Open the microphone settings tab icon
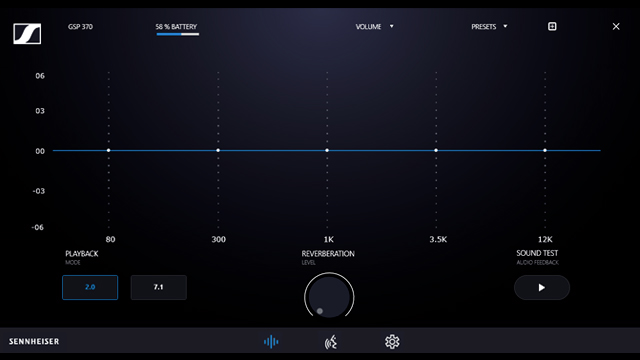This screenshot has width=640, height=360. (331, 342)
